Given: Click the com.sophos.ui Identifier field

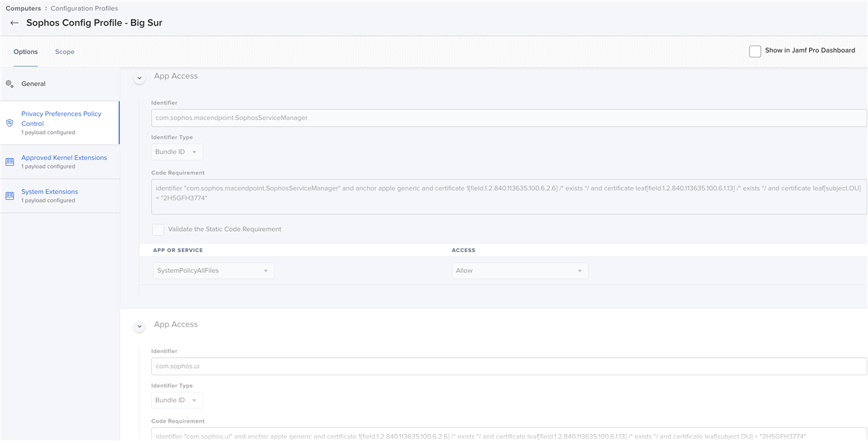Looking at the screenshot, I should click(509, 366).
